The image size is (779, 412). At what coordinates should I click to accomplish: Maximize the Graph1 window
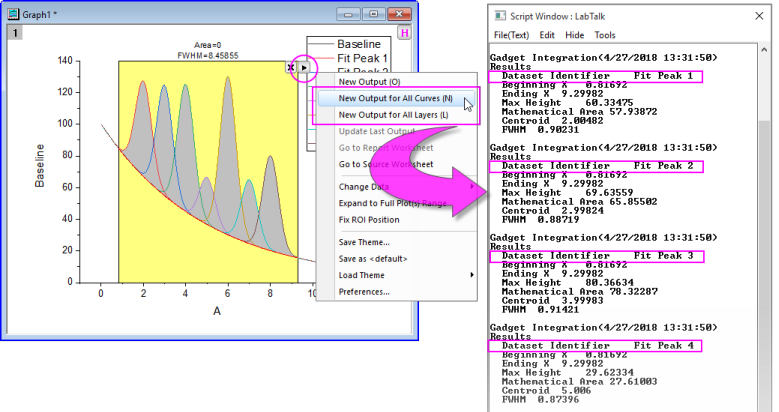pos(374,14)
